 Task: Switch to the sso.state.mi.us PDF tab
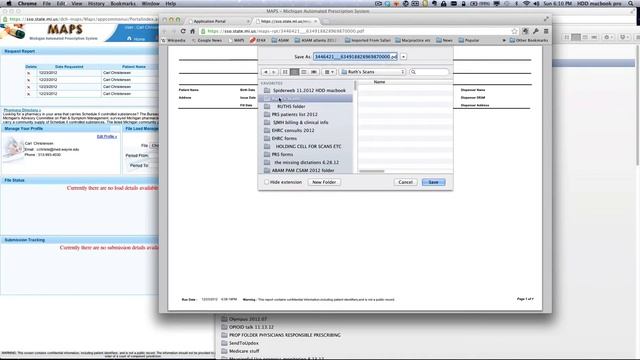286,21
